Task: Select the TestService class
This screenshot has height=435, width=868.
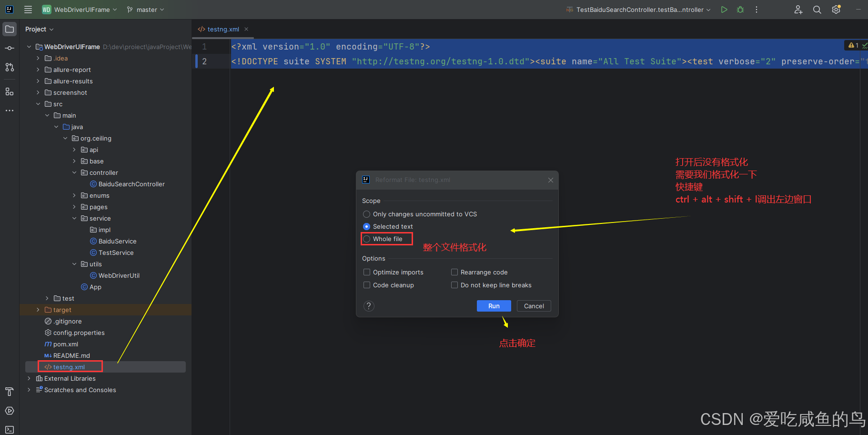Action: pos(112,253)
